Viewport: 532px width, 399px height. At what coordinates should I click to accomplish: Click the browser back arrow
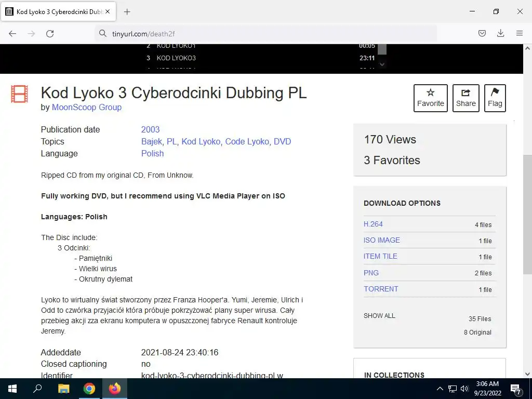[x=12, y=34]
